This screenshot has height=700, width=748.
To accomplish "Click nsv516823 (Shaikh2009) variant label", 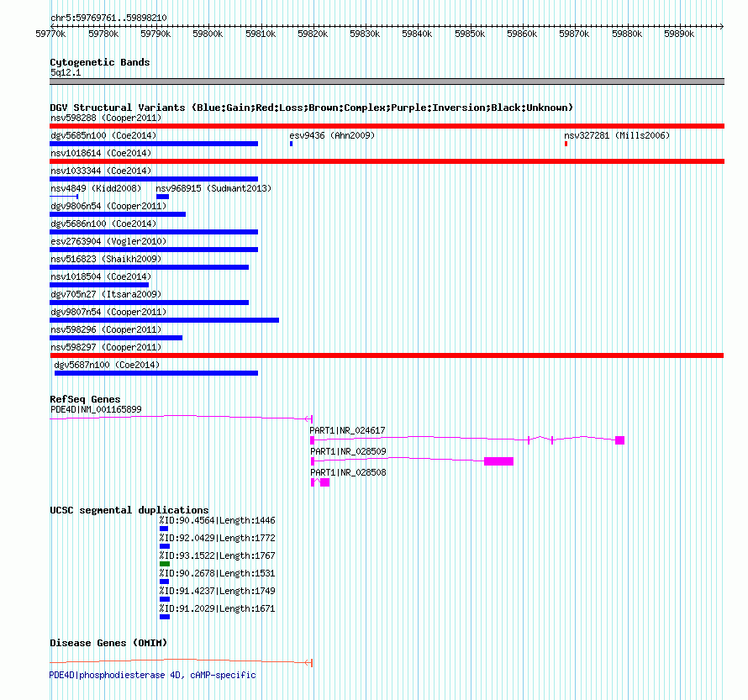I will (106, 259).
